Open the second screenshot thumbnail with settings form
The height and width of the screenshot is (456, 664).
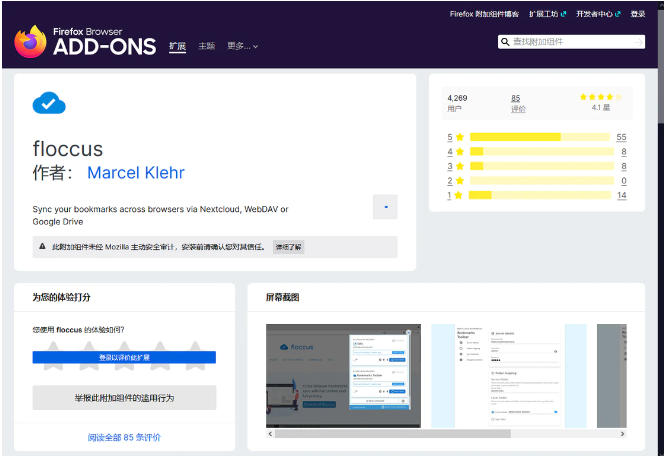click(x=509, y=376)
